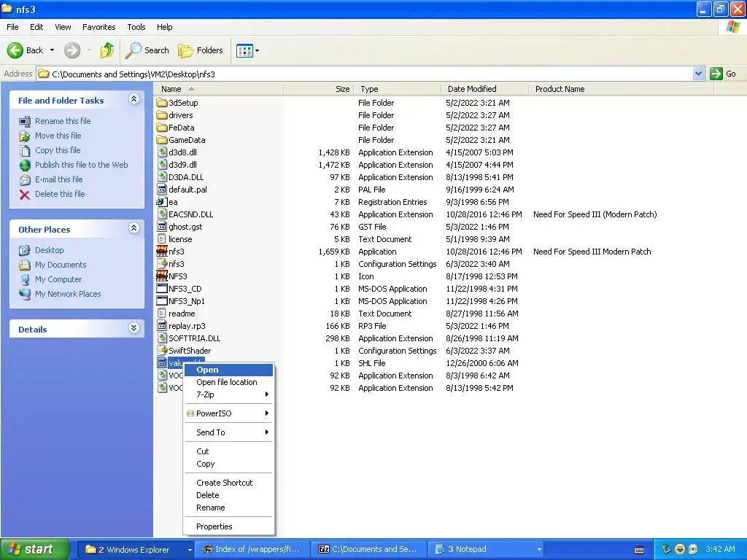Click E-mail this file
This screenshot has width=747, height=560.
[x=58, y=179]
